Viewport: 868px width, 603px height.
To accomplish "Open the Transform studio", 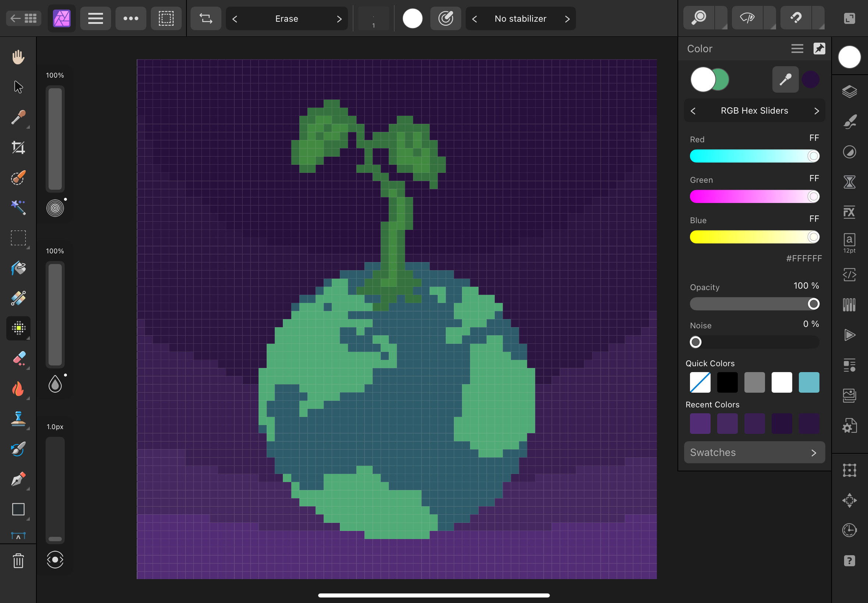I will tap(849, 470).
